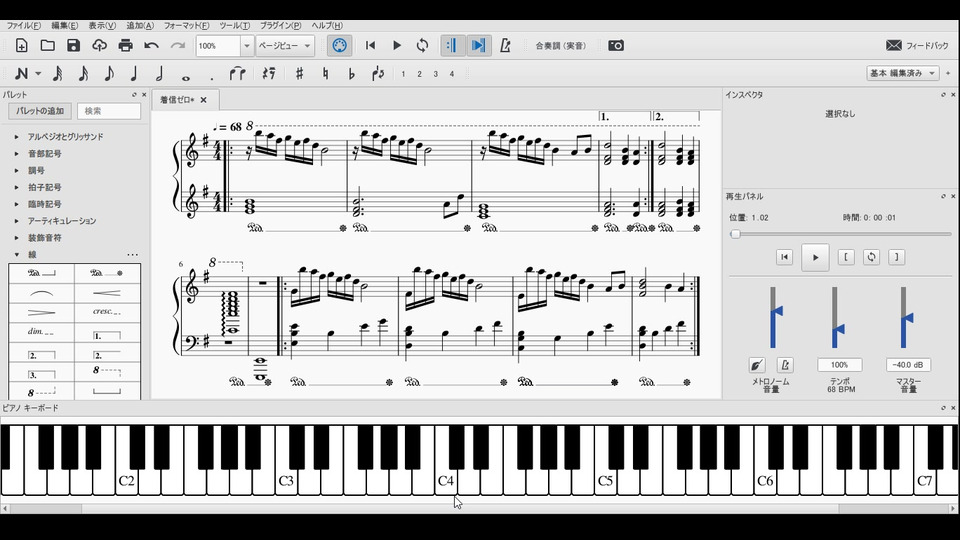Screen dimensions: 960x540
Task: Toggle loop playback in main toolbar
Action: (x=423, y=46)
